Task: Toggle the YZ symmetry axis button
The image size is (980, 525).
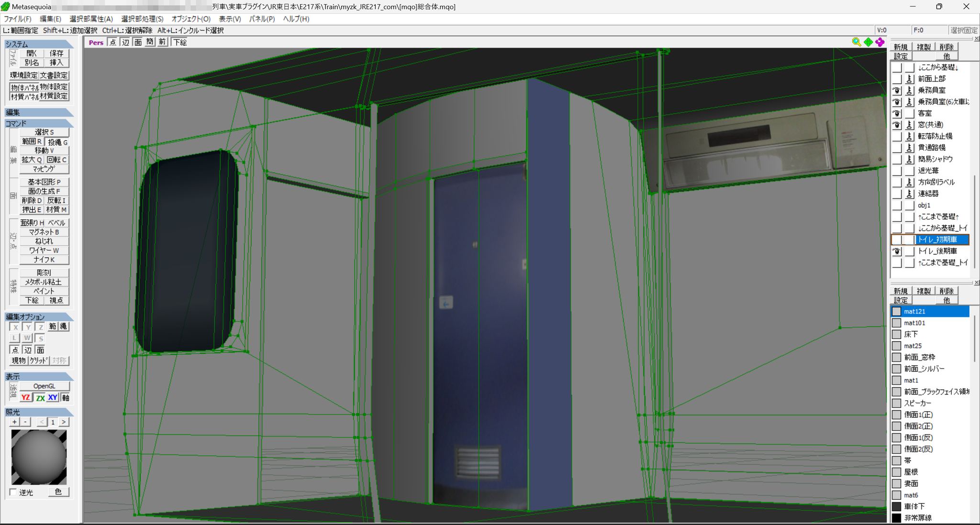Action: pos(26,397)
